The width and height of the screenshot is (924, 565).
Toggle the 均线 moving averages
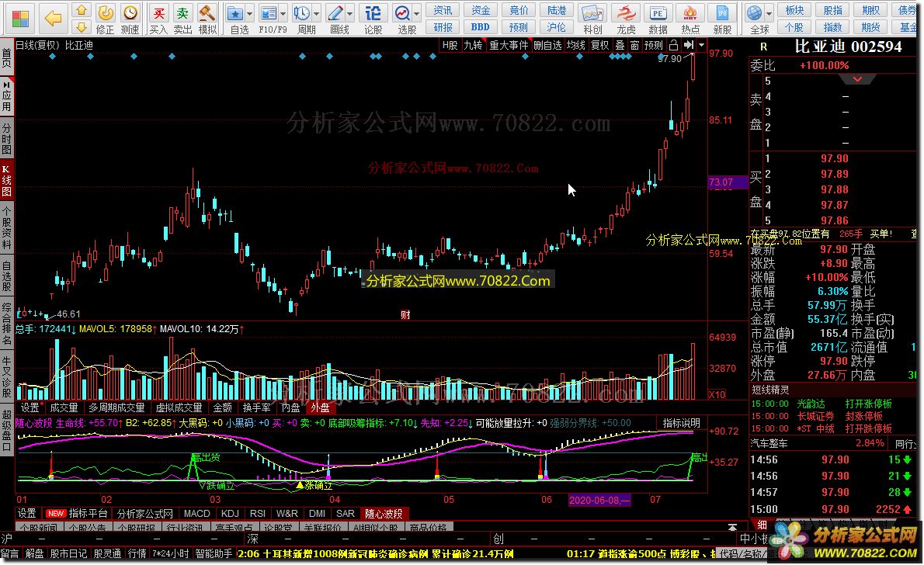(x=575, y=45)
